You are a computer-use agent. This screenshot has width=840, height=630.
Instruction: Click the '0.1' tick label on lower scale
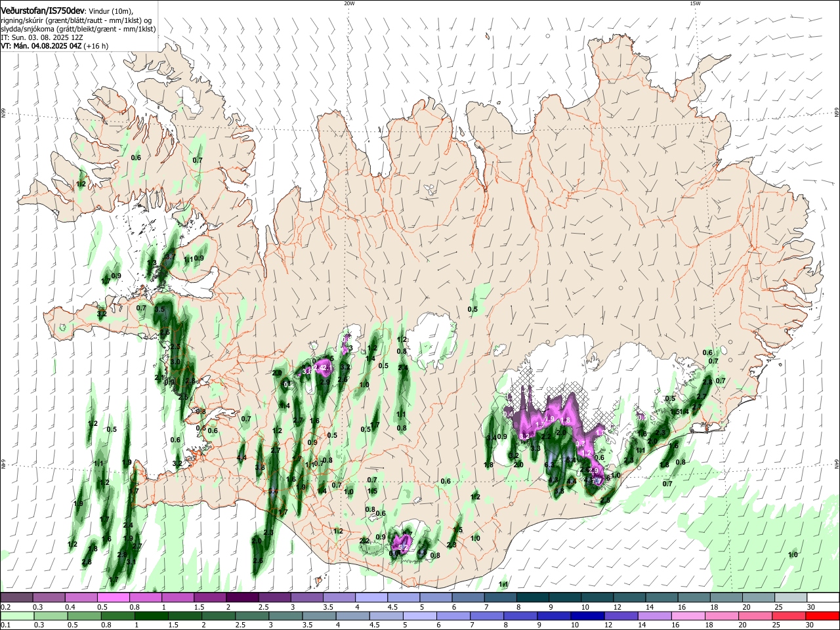click(5, 625)
